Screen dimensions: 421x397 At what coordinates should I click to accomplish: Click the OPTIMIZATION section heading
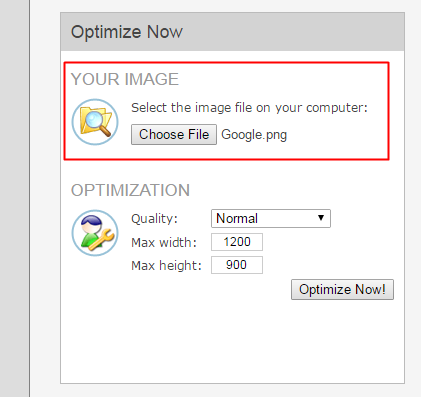tap(130, 190)
